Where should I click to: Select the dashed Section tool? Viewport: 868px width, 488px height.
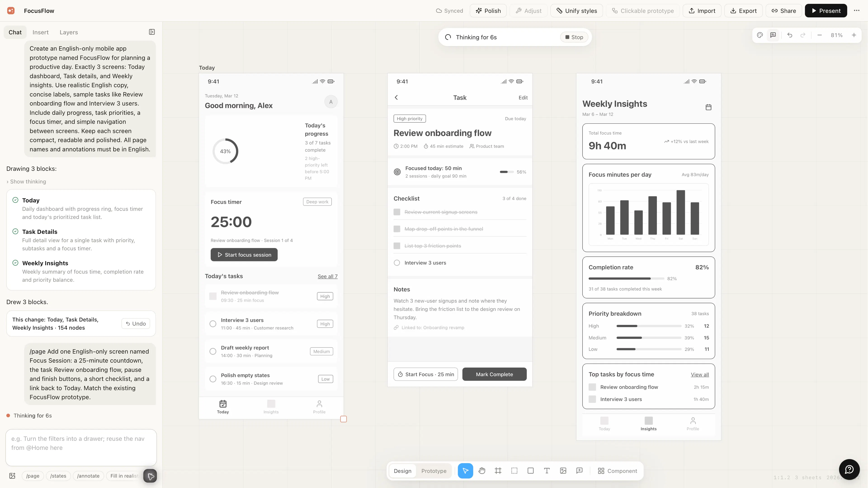point(514,471)
